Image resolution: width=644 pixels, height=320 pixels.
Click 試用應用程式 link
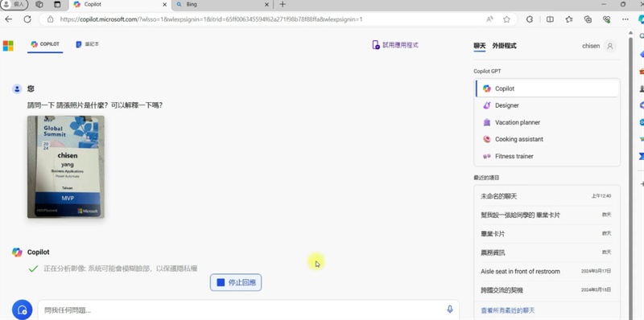395,45
